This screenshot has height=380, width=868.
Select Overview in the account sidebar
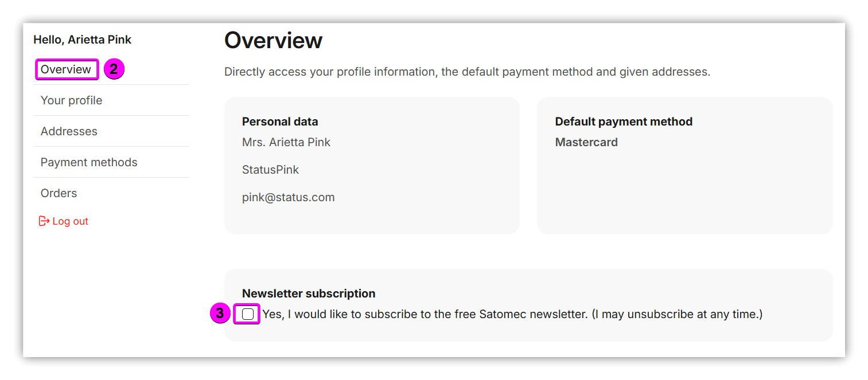coord(66,69)
